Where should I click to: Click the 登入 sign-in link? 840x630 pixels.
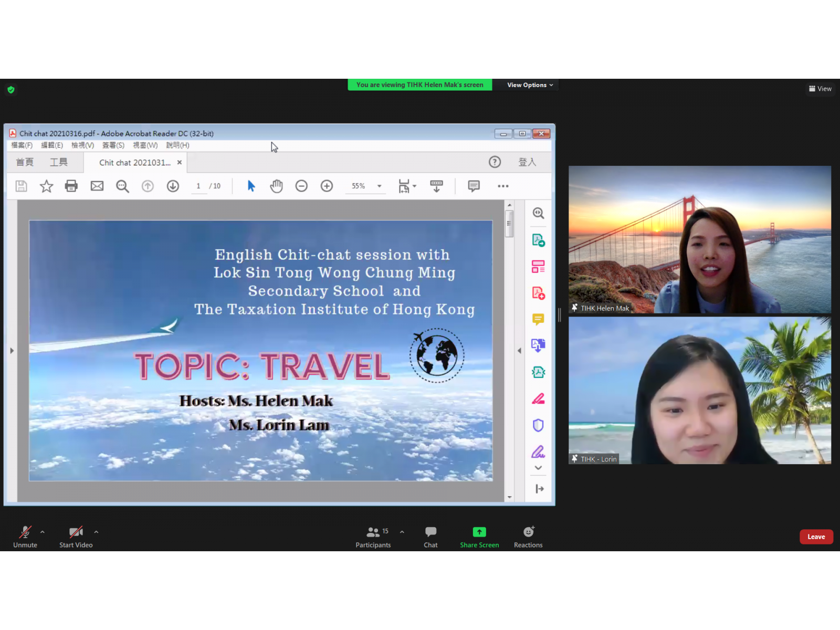[x=527, y=162]
